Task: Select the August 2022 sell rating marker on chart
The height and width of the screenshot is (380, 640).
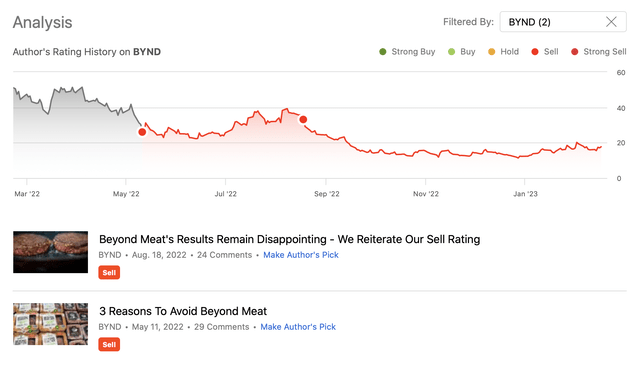Action: 303,120
